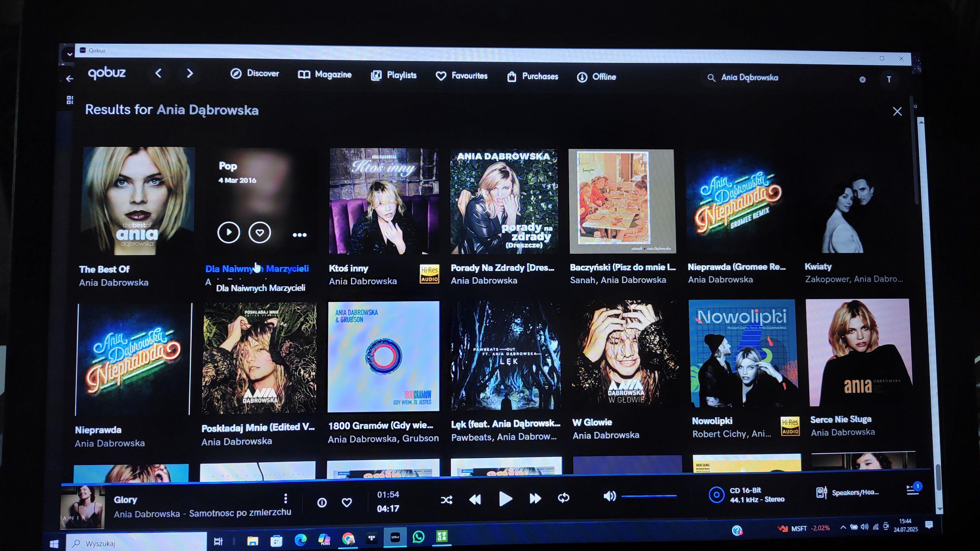Open The Best Of album cover
This screenshot has height=551, width=980.
[x=139, y=201]
